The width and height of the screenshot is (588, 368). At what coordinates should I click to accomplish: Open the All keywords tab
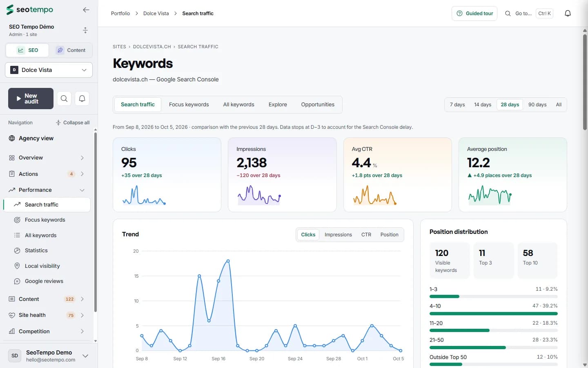(x=238, y=105)
